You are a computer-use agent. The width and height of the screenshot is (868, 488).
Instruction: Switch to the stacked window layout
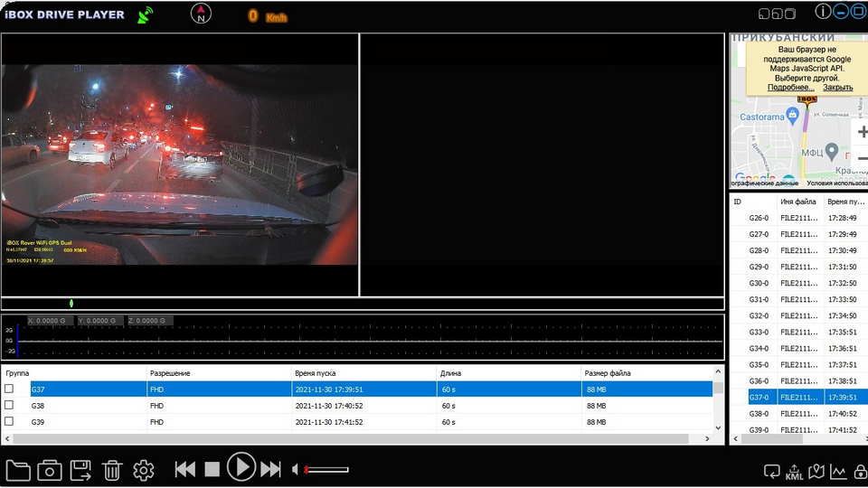(x=790, y=14)
